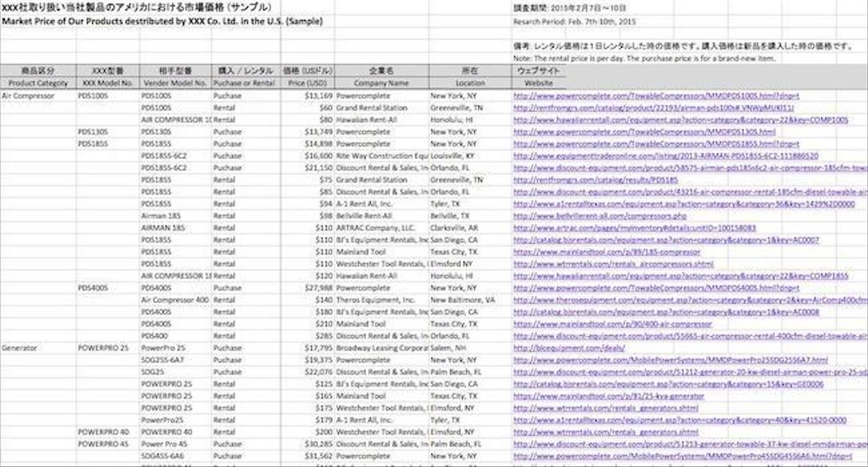Select the rental price note cell

[x=644, y=58]
